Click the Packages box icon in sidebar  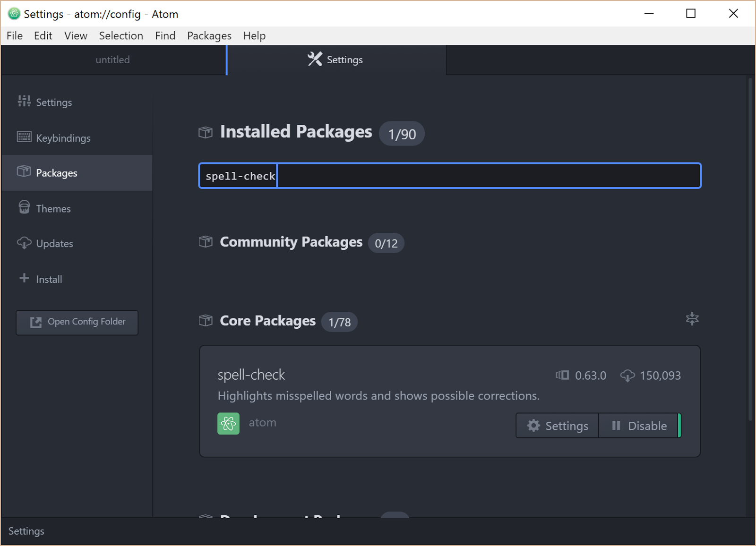point(24,171)
